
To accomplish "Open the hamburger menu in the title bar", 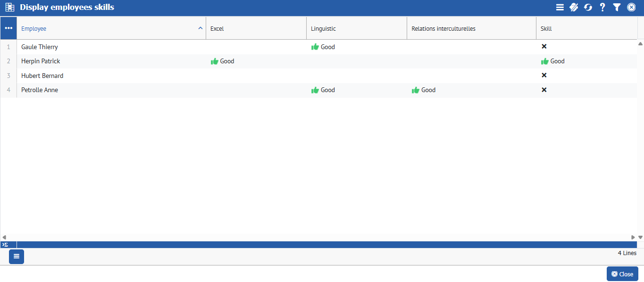I will point(560,7).
